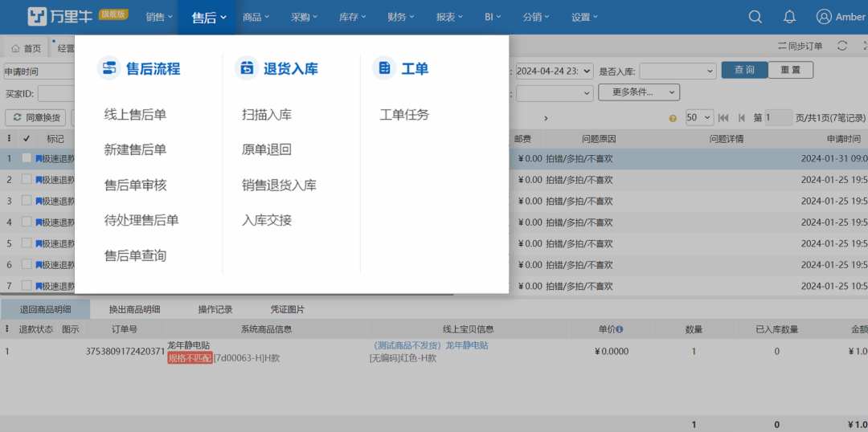Click the Amber user avatar icon
The image size is (868, 432).
pyautogui.click(x=824, y=17)
